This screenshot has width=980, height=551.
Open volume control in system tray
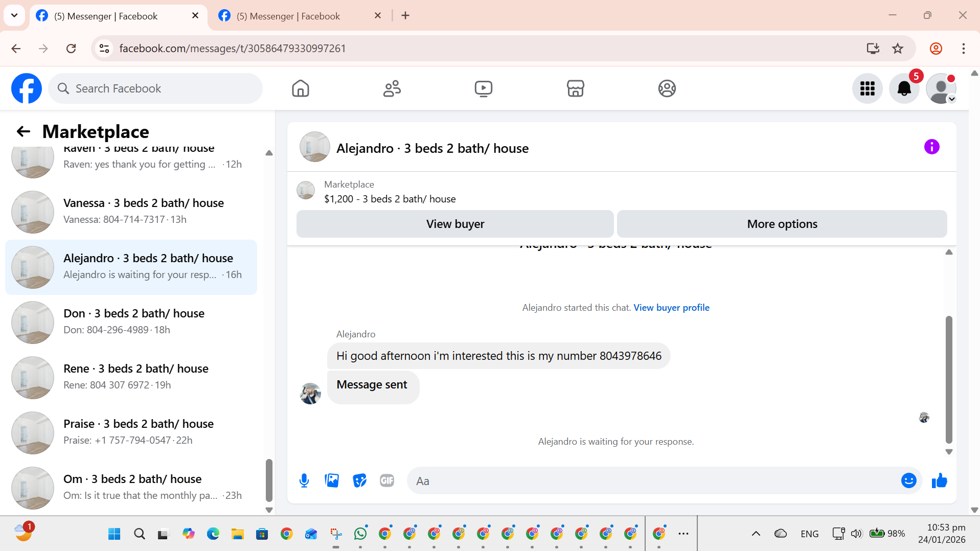pos(856,534)
